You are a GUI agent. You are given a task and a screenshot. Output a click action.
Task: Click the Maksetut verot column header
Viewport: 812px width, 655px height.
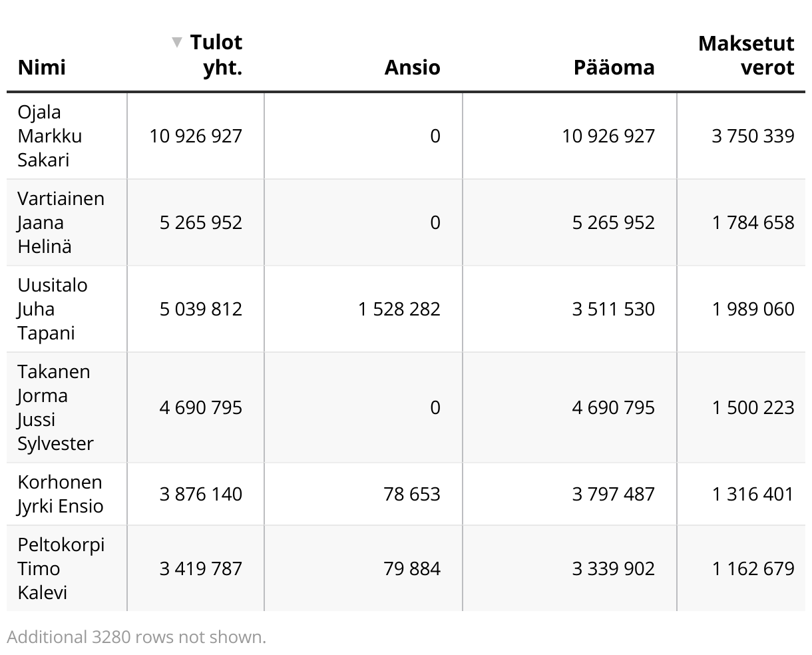tap(746, 55)
